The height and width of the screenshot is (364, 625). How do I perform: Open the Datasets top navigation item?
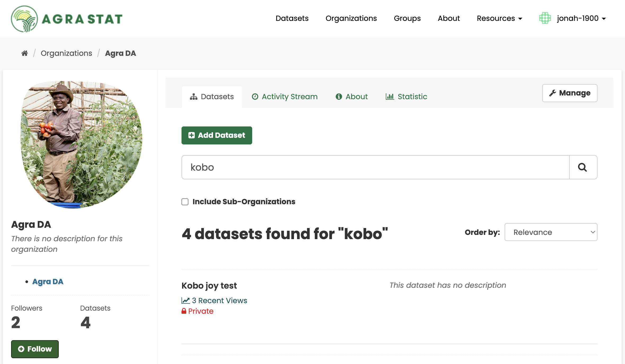point(292,18)
